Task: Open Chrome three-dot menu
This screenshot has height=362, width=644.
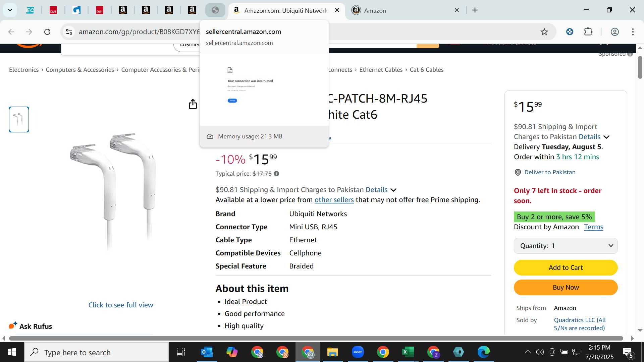Action: tap(633, 32)
